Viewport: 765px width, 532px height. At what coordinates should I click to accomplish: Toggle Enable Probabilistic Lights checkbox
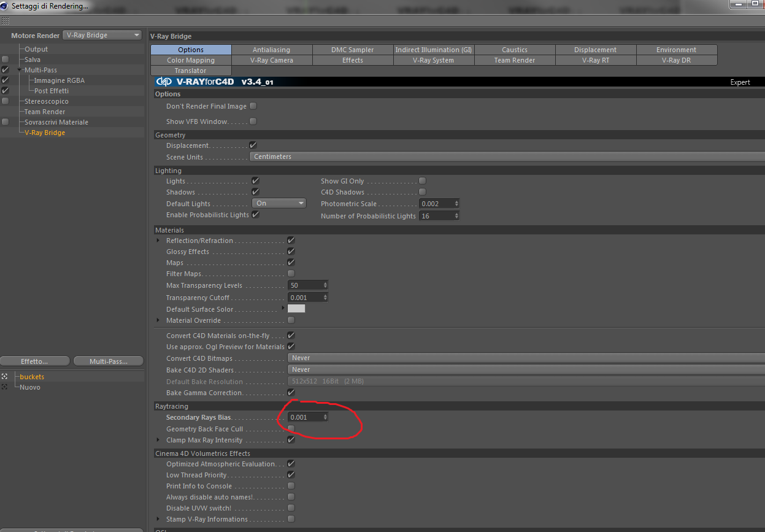[x=255, y=215]
